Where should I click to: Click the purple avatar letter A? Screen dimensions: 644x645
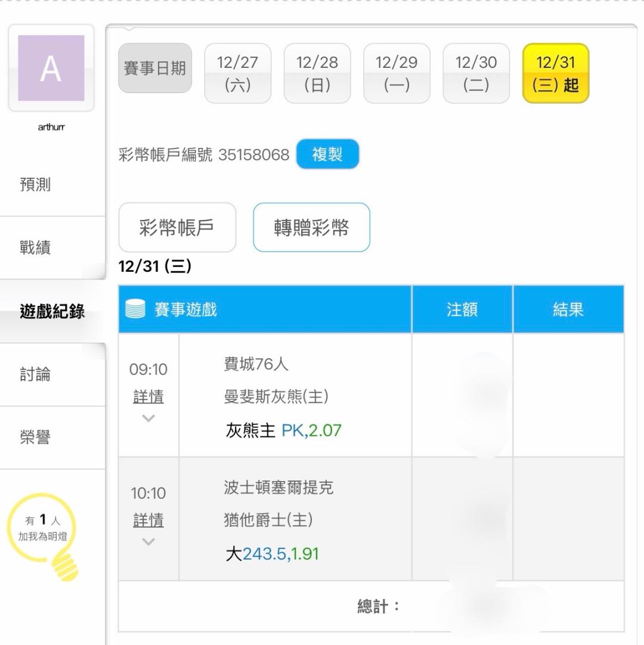[x=51, y=68]
